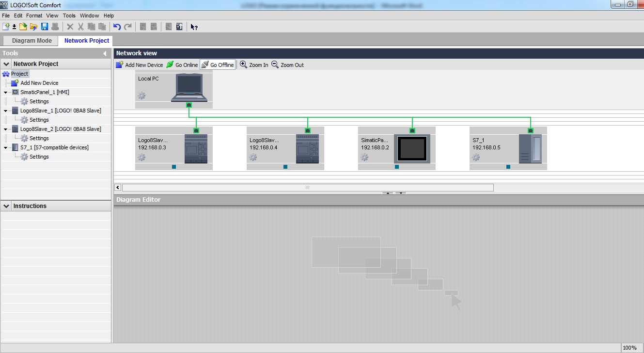Click the Close folder toolbar icon
The height and width of the screenshot is (353, 644).
tap(34, 27)
